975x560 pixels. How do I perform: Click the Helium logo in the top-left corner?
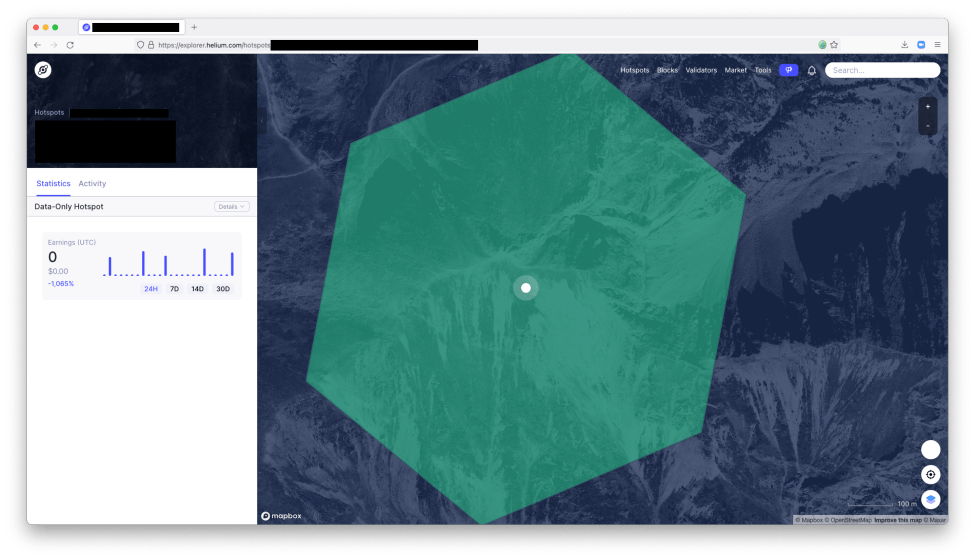click(x=42, y=70)
